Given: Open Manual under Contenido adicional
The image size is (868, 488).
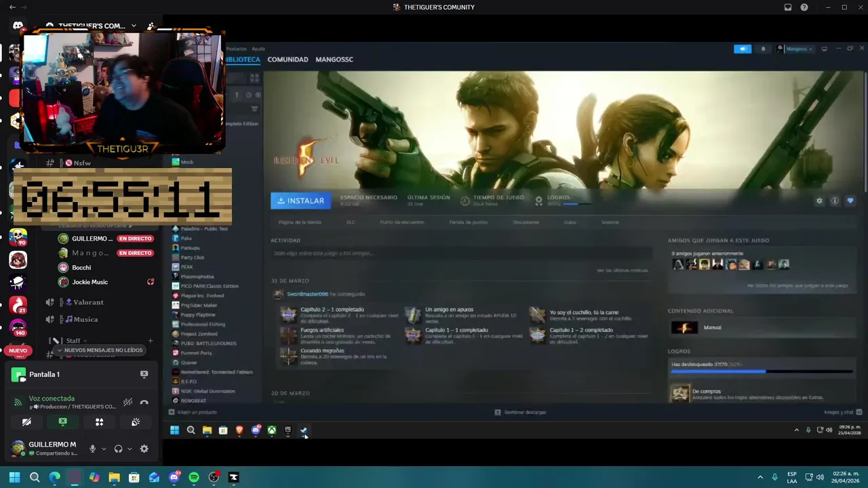Looking at the screenshot, I should (712, 328).
